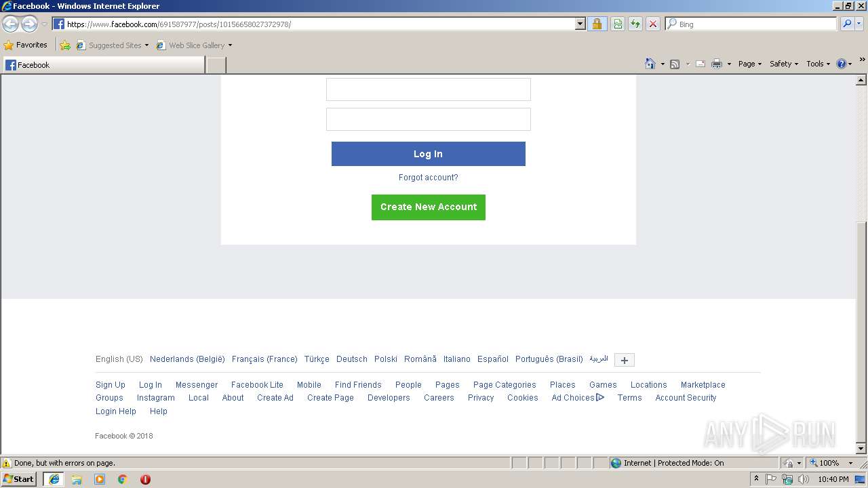Click the password input field
The image size is (868, 488).
click(429, 119)
